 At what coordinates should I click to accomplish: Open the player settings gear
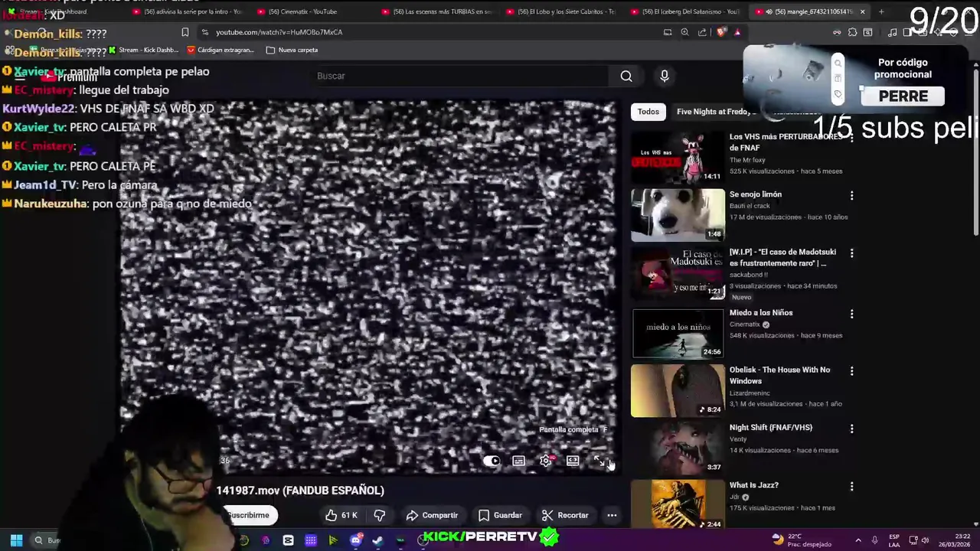546,461
